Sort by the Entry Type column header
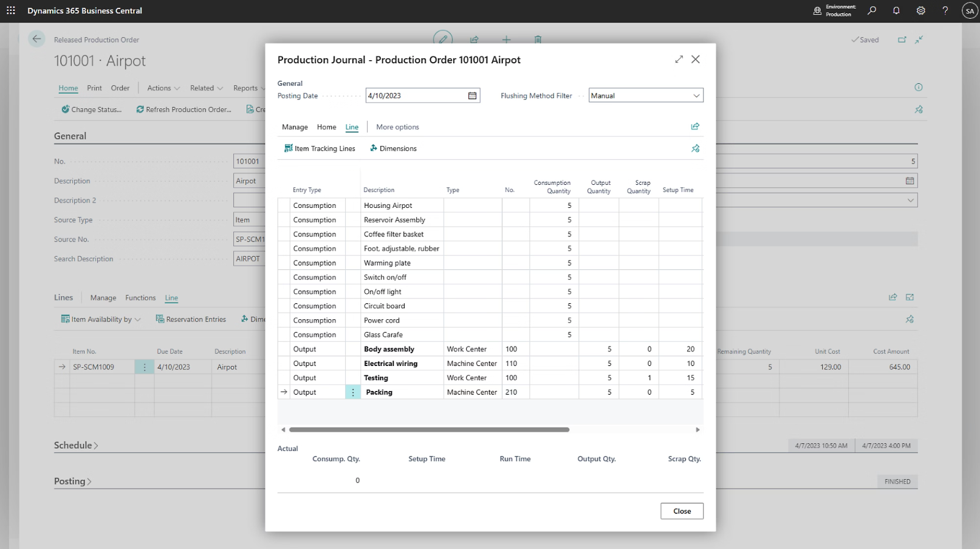980x549 pixels. [307, 190]
